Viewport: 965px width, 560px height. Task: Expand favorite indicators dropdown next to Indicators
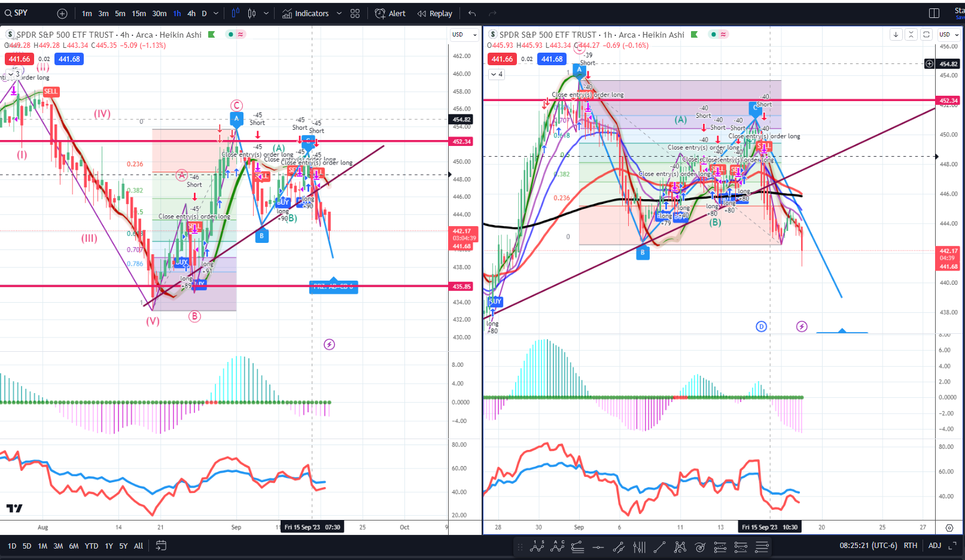click(339, 13)
